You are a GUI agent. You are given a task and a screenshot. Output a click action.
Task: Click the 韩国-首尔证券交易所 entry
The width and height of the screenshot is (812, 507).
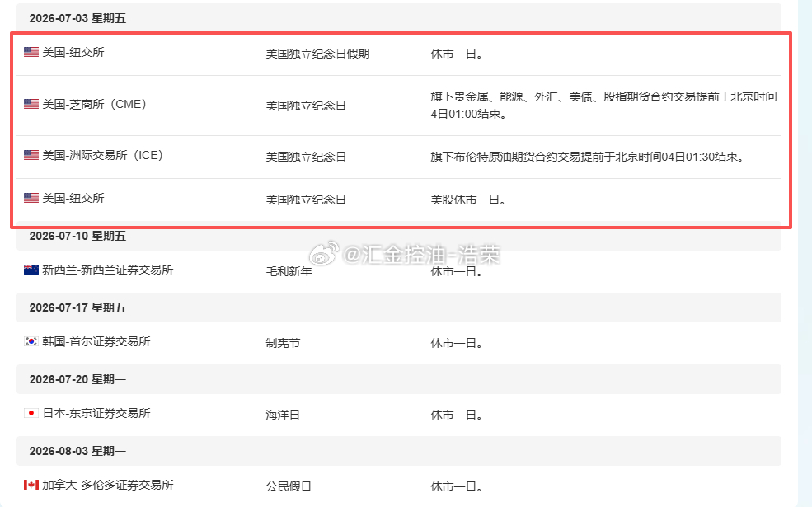96,342
